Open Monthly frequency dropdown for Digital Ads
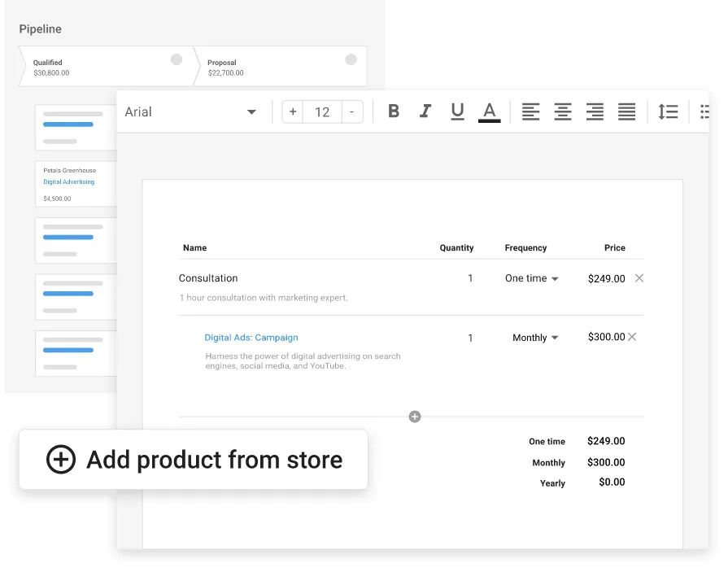This screenshot has height=572, width=728. click(535, 338)
